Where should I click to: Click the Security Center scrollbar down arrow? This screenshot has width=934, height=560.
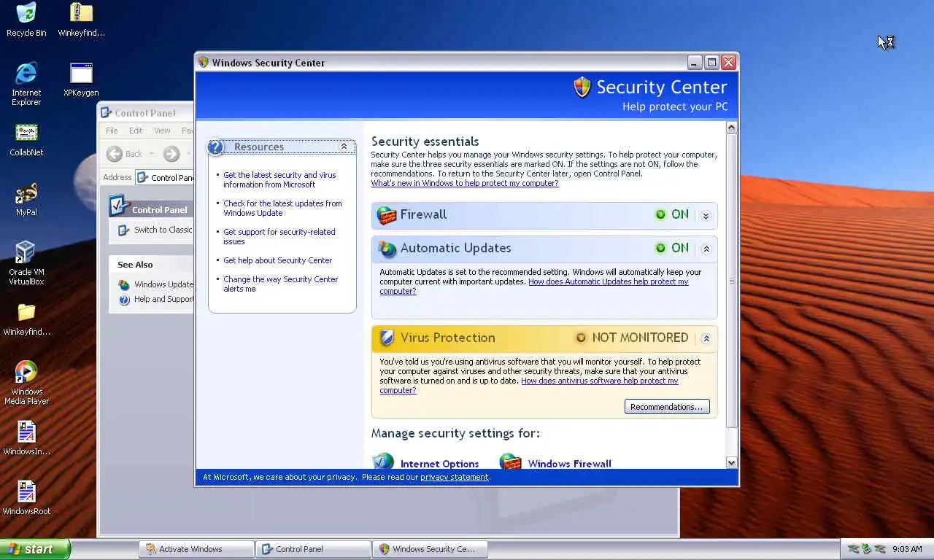pyautogui.click(x=731, y=462)
